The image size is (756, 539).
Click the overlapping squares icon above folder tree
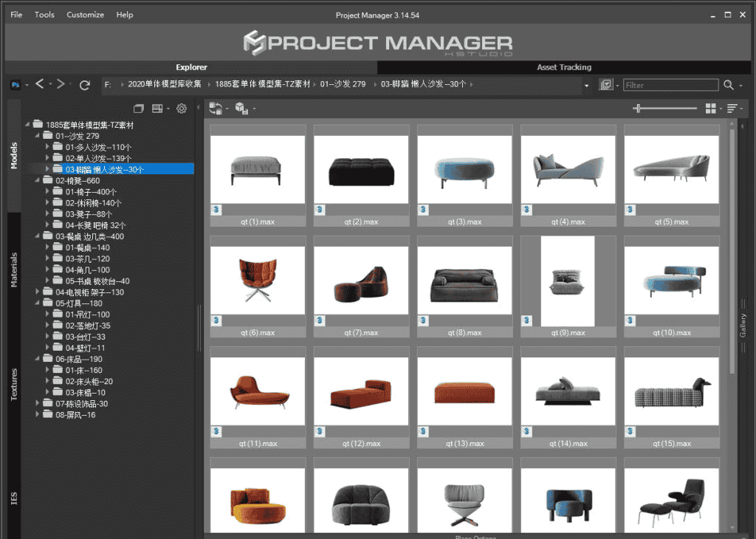(x=137, y=109)
